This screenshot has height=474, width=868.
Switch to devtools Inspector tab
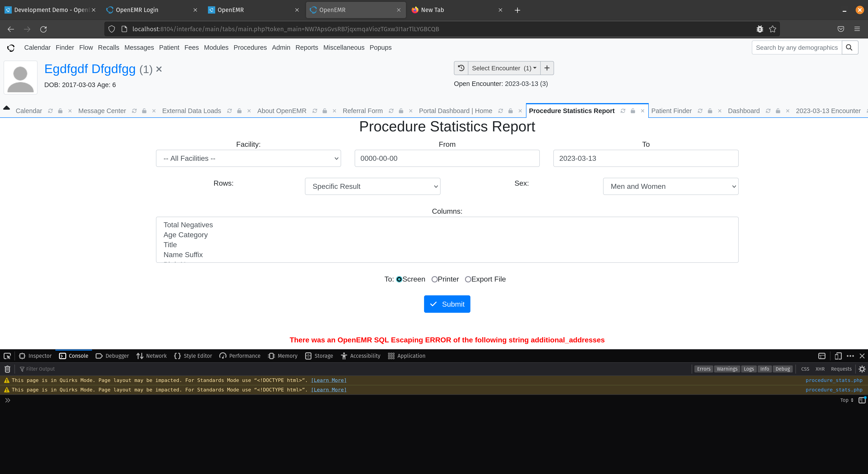pos(35,356)
